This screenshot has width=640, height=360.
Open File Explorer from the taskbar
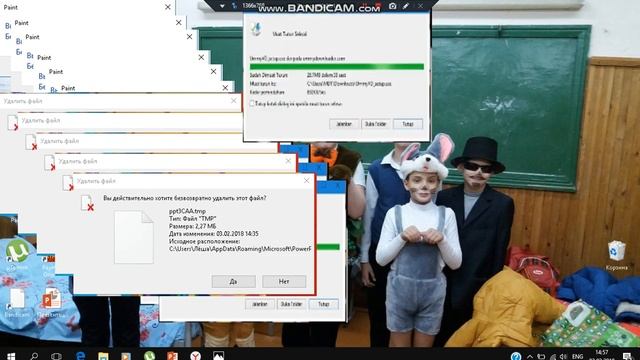(x=103, y=356)
